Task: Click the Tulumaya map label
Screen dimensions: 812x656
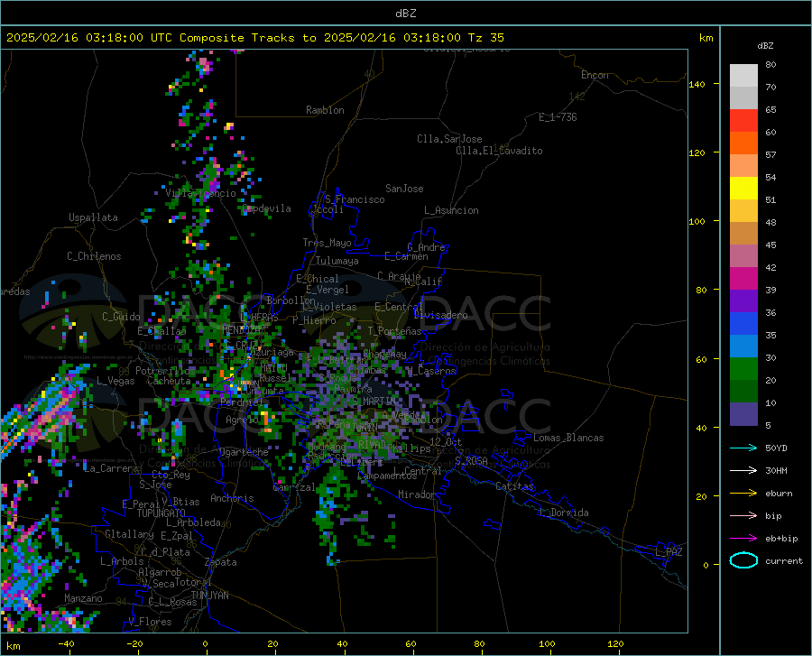Action: [x=337, y=261]
